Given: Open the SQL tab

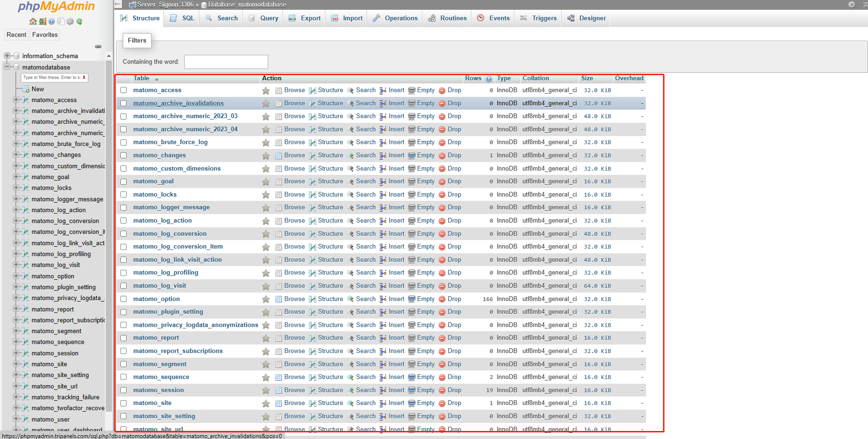Looking at the screenshot, I should point(182,18).
